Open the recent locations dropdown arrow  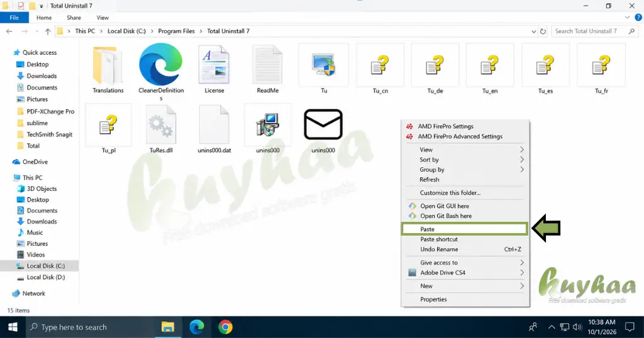click(37, 31)
